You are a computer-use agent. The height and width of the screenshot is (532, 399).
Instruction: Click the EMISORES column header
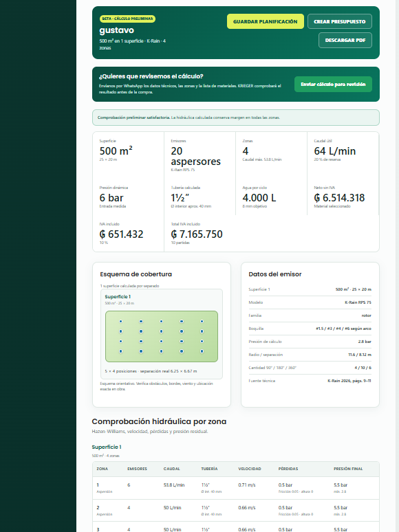(x=137, y=469)
